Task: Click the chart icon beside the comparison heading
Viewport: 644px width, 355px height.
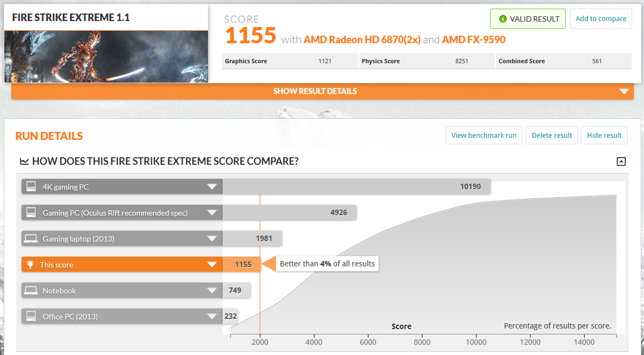Action: (x=24, y=162)
